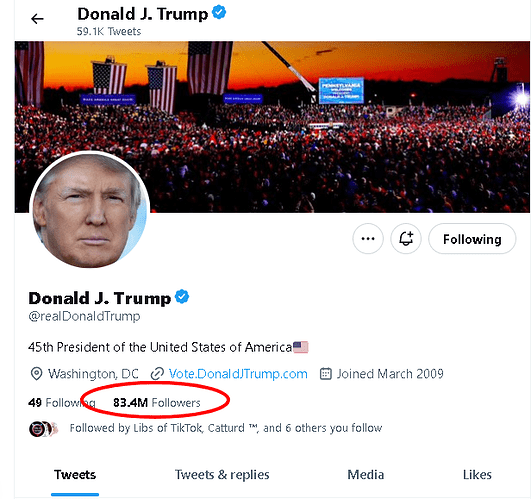Click the mutual follower avatars cluster

click(43, 429)
